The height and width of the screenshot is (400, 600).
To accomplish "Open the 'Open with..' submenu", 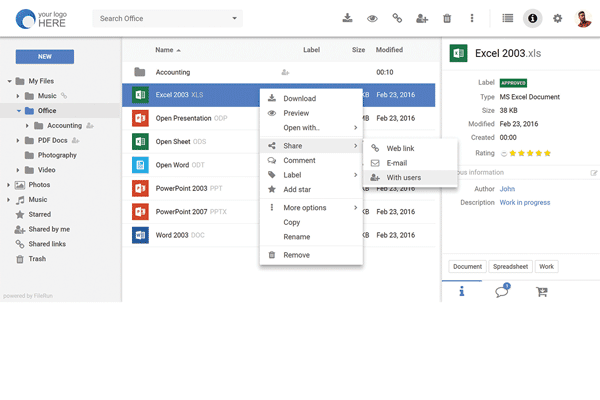I will point(311,127).
